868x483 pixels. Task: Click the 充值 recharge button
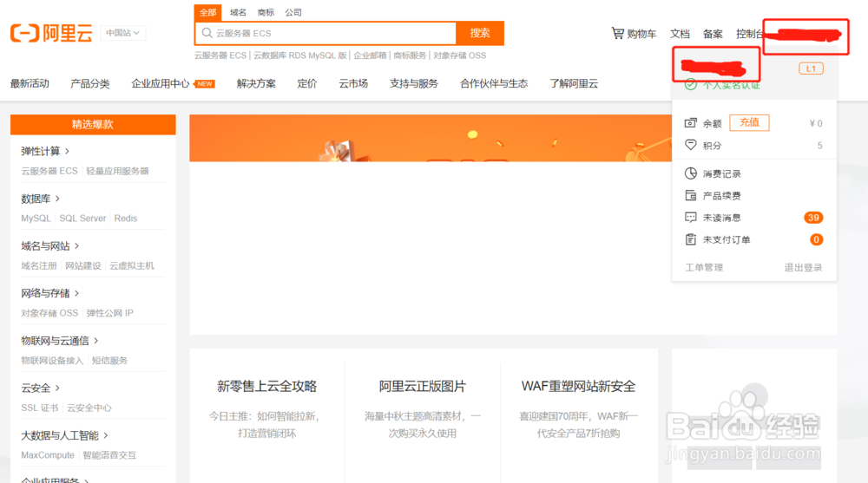(750, 122)
